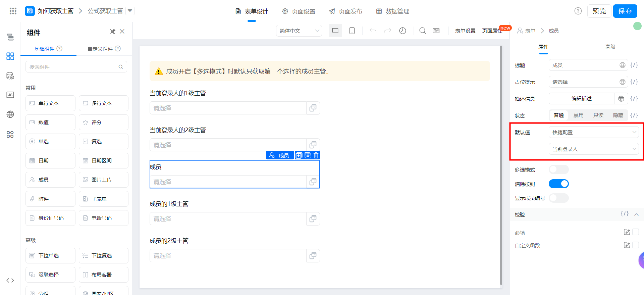Expand page dropdown next to 公式获取主管
Image resolution: width=644 pixels, height=295 pixels.
(x=130, y=11)
